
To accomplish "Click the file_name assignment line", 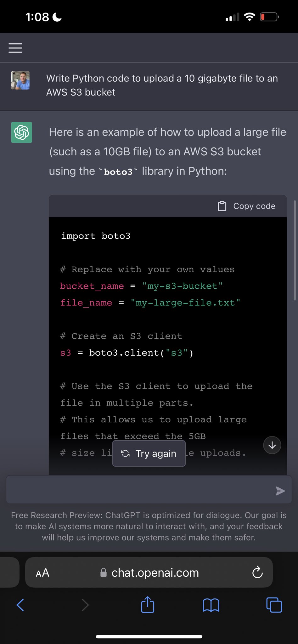I will pos(150,303).
